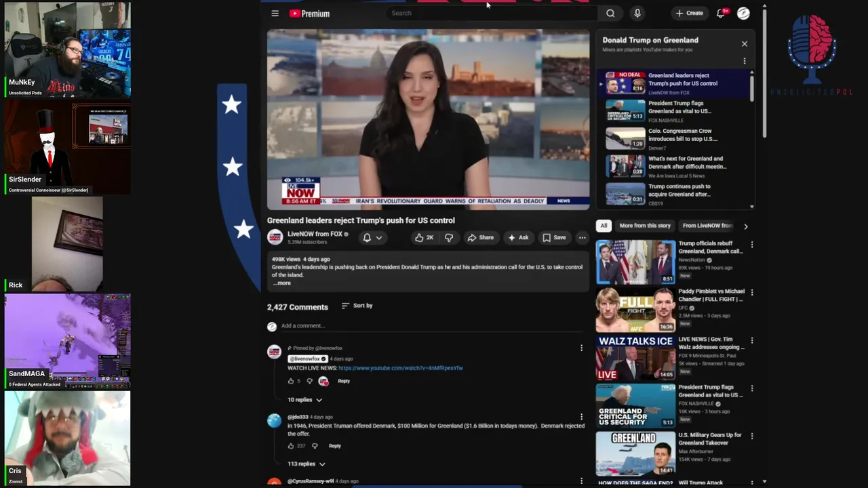Share the Greenland video
This screenshot has height=488, width=868.
click(x=480, y=237)
